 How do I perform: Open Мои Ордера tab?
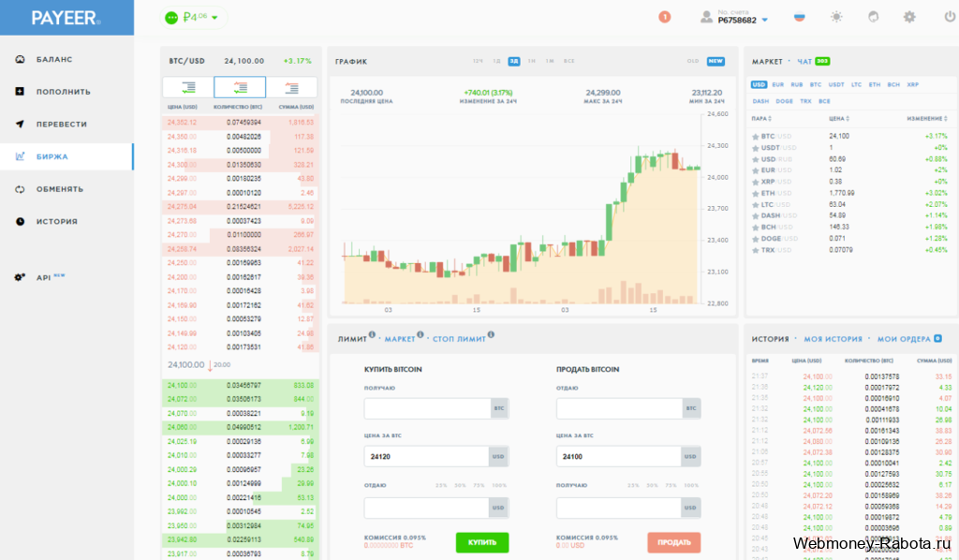tap(904, 339)
